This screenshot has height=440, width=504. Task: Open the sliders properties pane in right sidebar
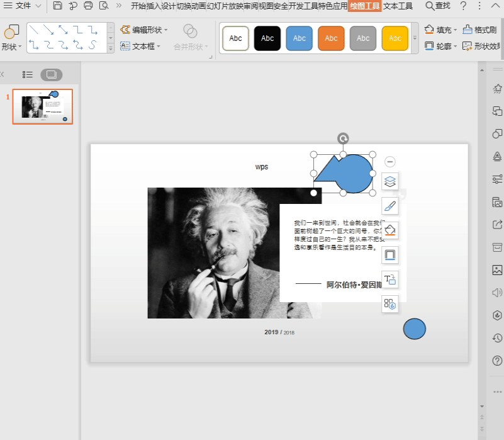[497, 179]
